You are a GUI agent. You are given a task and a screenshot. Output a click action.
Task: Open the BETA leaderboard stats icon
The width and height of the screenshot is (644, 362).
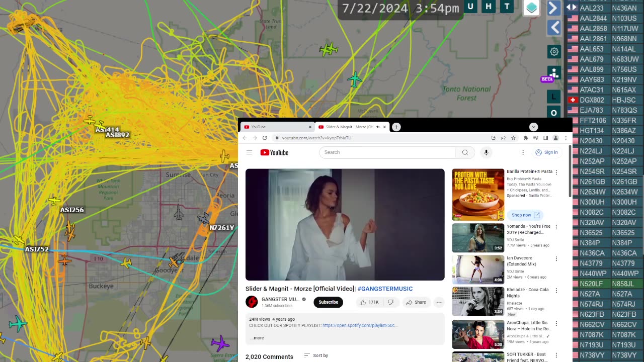click(x=554, y=73)
